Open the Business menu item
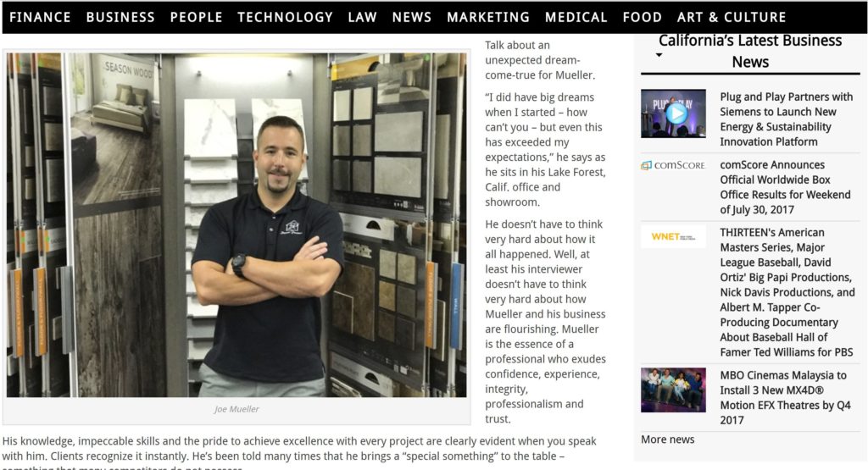This screenshot has height=470, width=868. (120, 17)
